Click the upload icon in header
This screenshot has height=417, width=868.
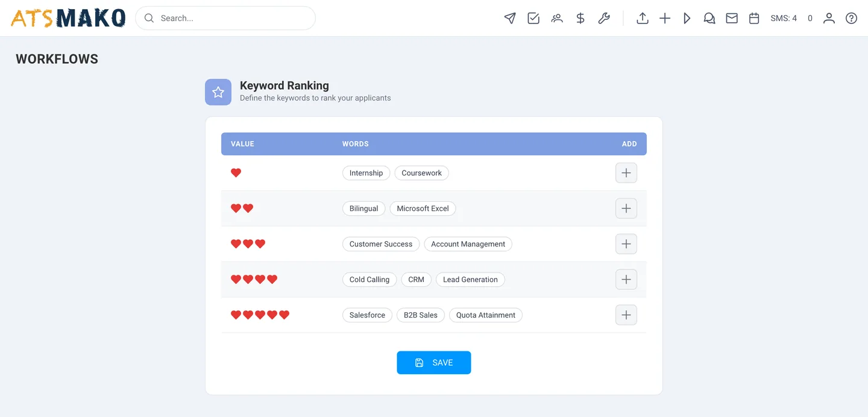[643, 18]
